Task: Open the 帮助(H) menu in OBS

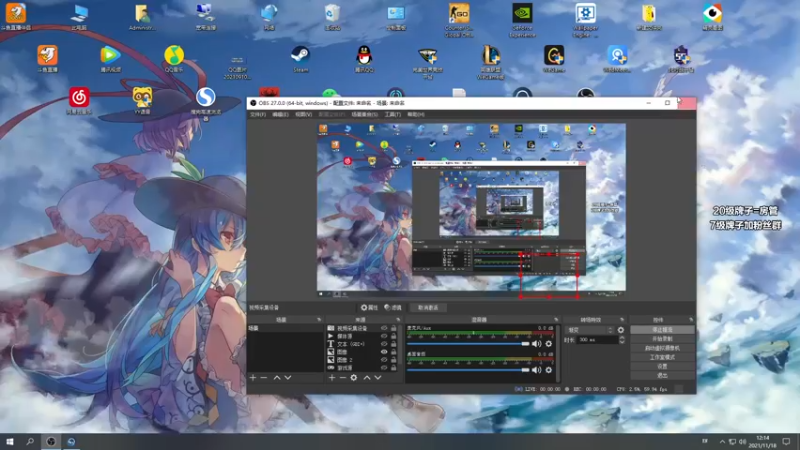Action: [416, 114]
